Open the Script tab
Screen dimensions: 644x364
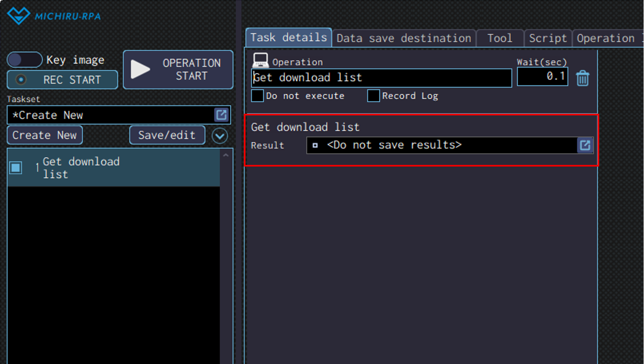click(548, 38)
